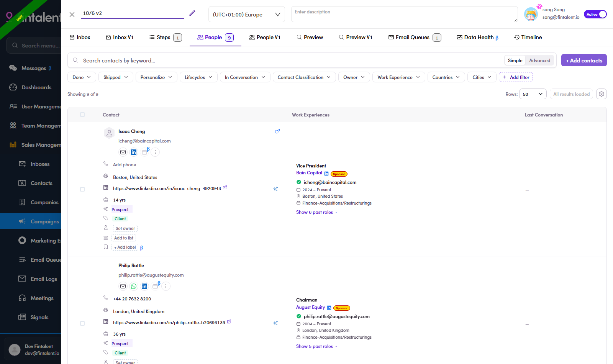Open WhatsApp icon for Philip Rattle

pyautogui.click(x=134, y=286)
